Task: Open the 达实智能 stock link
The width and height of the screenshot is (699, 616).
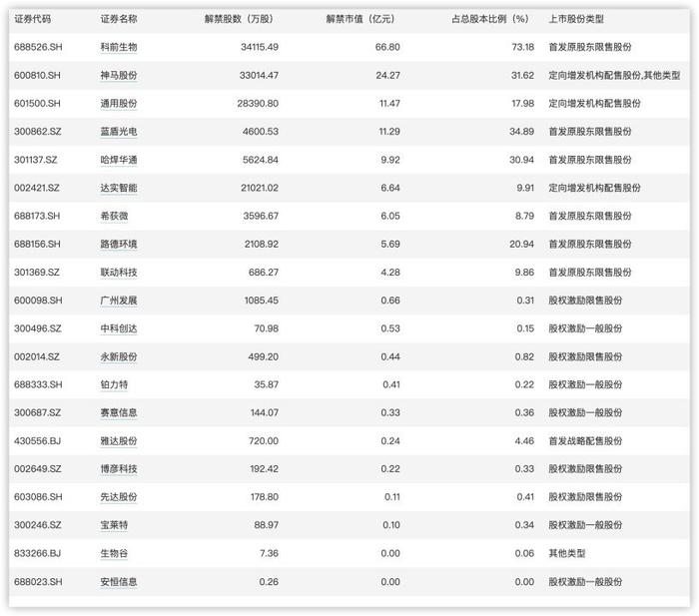Action: click(x=119, y=188)
